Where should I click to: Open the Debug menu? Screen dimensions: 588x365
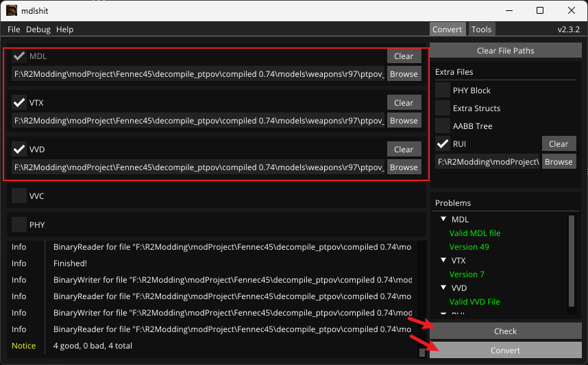pos(38,30)
